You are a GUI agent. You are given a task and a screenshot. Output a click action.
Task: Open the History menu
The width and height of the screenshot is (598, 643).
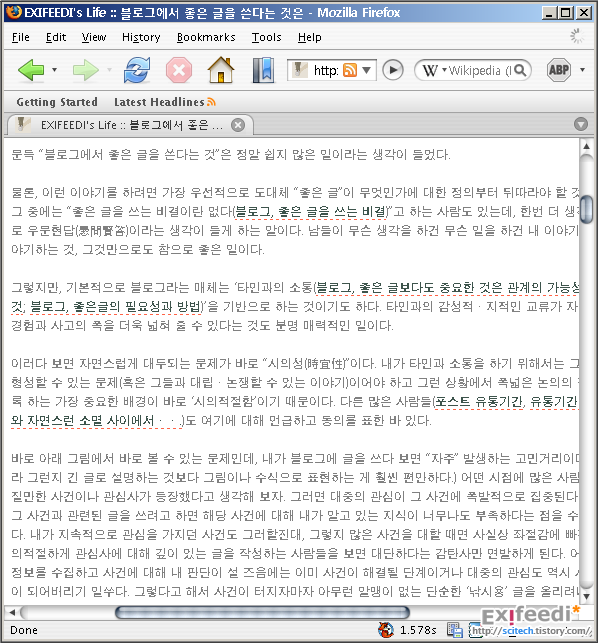pyautogui.click(x=141, y=37)
